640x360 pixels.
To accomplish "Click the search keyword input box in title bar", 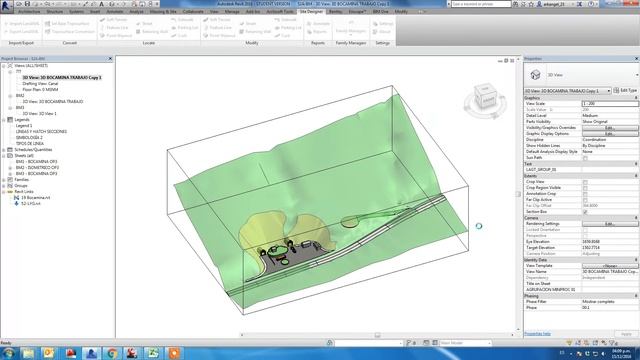I will pyautogui.click(x=481, y=4).
